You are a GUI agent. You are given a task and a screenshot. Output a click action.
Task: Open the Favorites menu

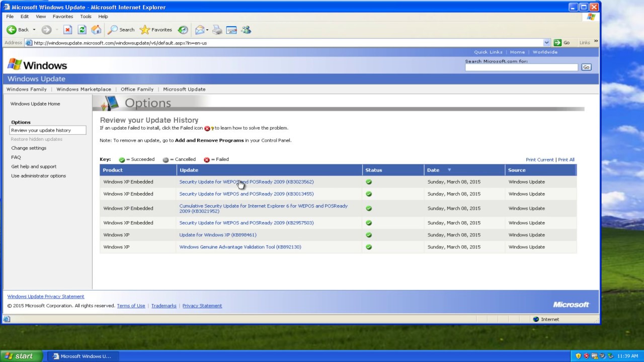63,17
